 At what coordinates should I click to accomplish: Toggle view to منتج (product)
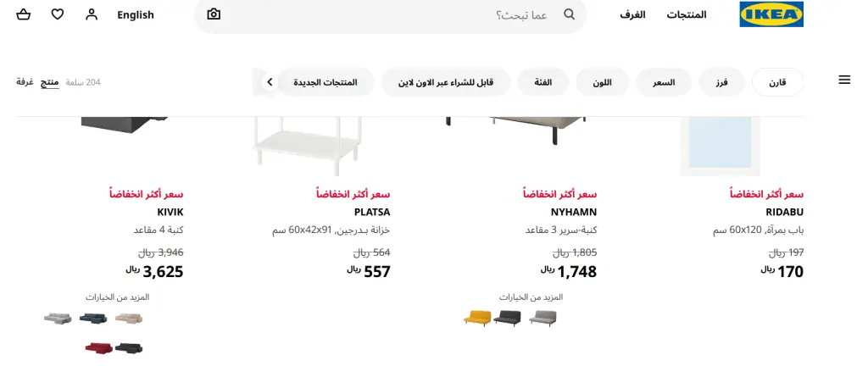coord(50,82)
